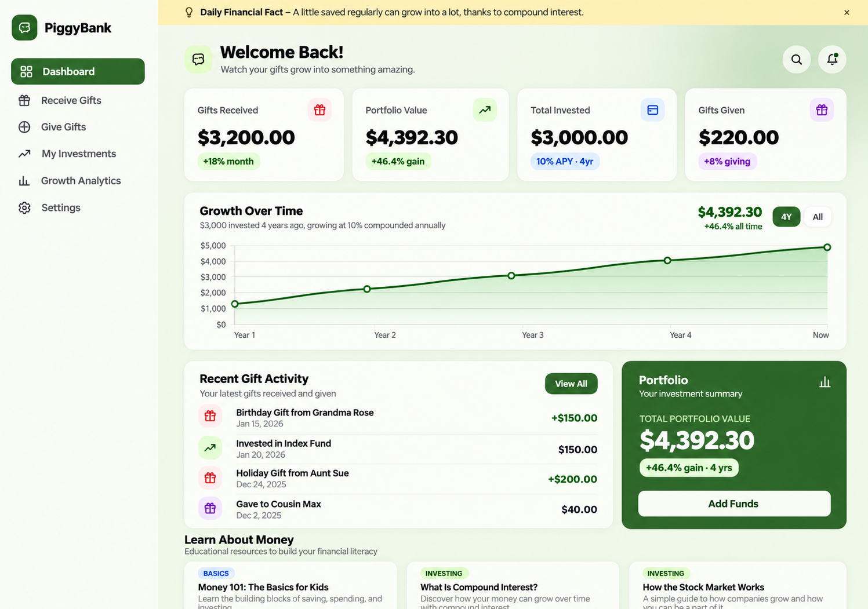Click the Year 3 data point on growth chart
The width and height of the screenshot is (868, 609).
pyautogui.click(x=511, y=276)
